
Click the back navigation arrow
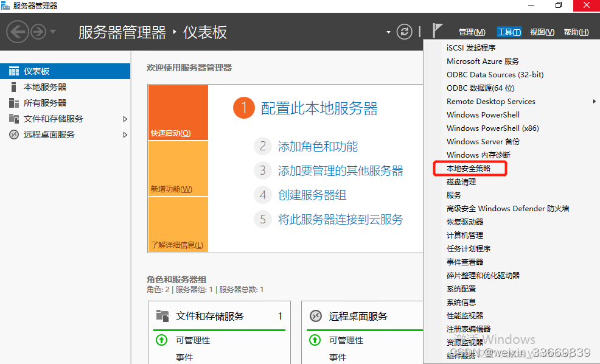click(17, 32)
